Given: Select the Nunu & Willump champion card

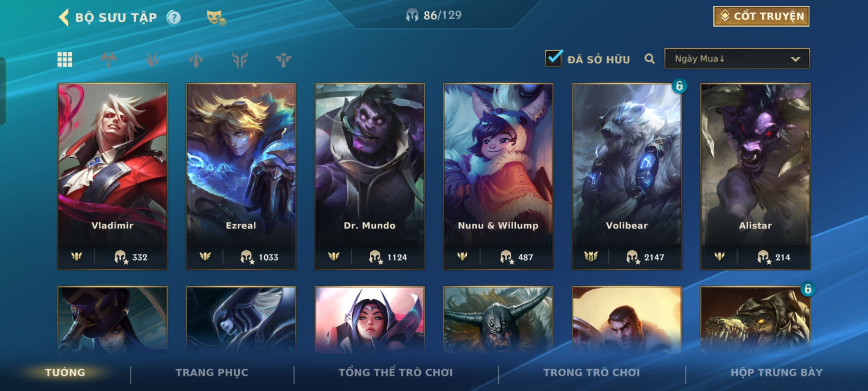Looking at the screenshot, I should pos(498,177).
